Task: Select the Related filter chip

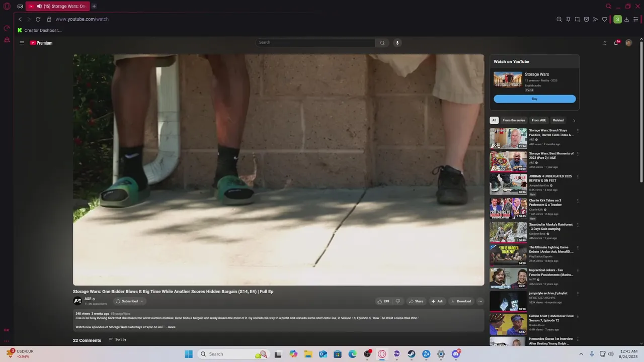Action: pyautogui.click(x=558, y=120)
